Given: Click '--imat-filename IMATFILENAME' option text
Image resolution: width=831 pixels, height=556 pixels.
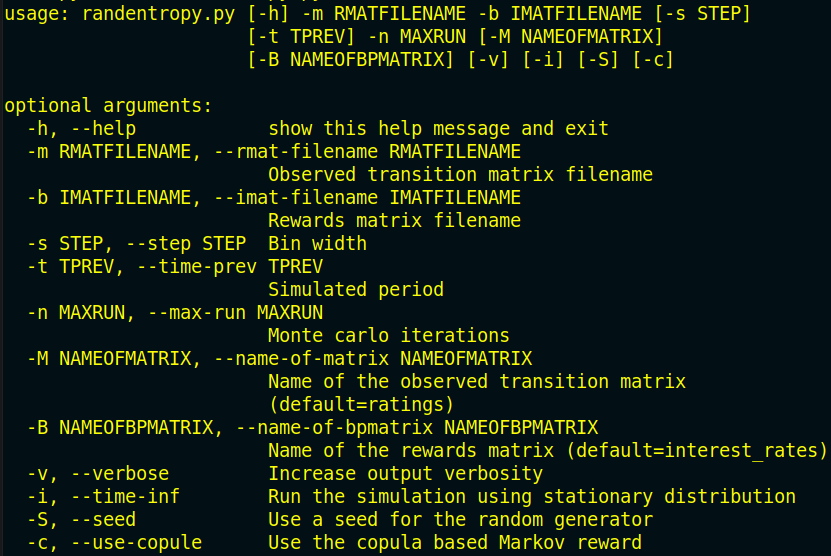Looking at the screenshot, I should point(368,198).
